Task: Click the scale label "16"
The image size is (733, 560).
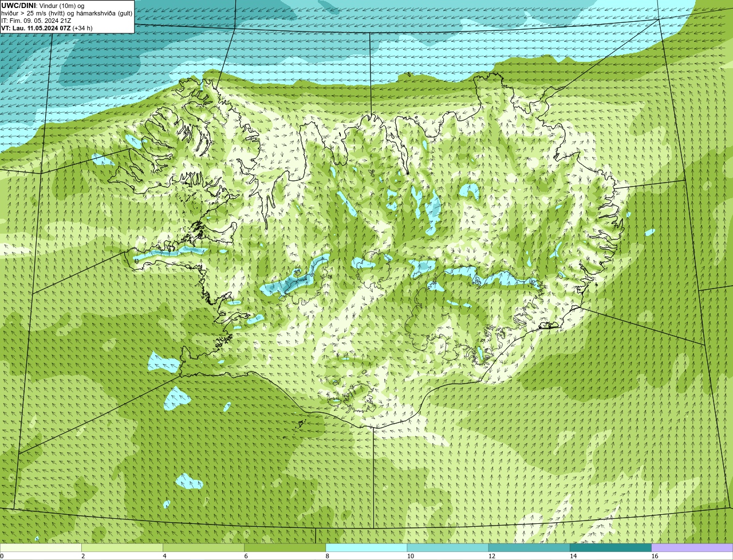Action: click(655, 556)
